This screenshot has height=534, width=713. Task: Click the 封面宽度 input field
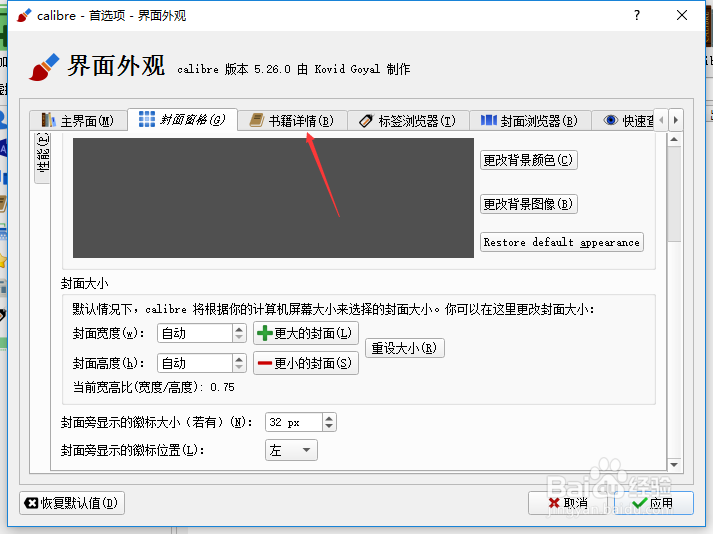coord(195,333)
